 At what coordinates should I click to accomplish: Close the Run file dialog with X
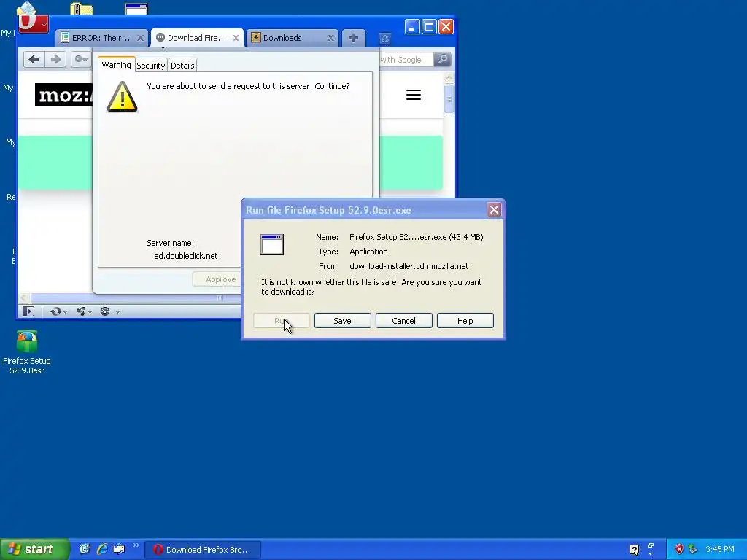tap(494, 210)
